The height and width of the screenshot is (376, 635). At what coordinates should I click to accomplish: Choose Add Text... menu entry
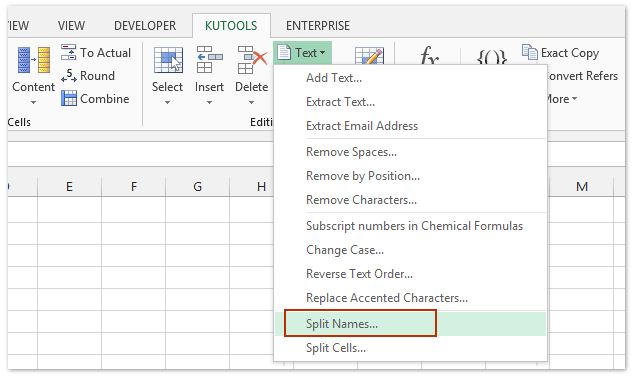[410, 78]
